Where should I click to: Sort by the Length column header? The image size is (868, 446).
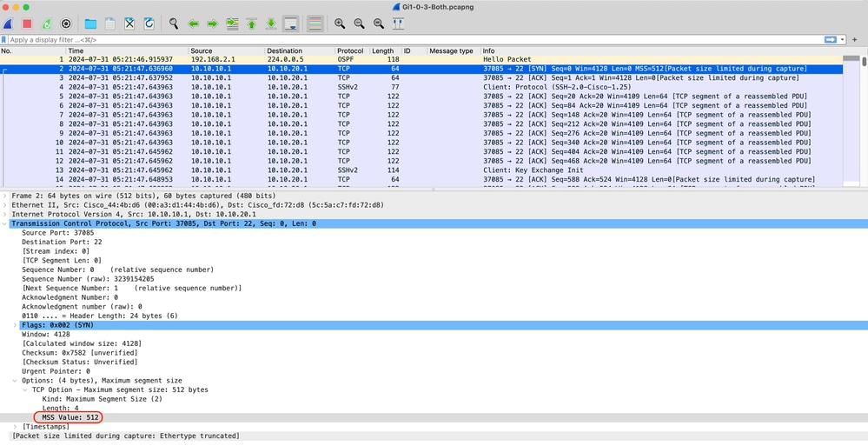coord(385,51)
